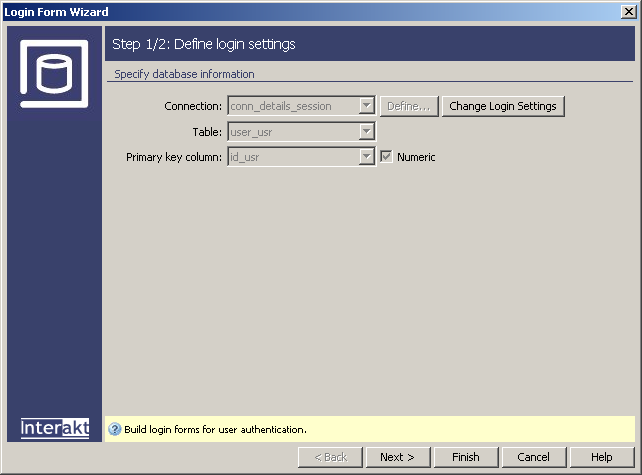Screen dimensions: 642x475
Task: Click the Define... button
Action: [x=409, y=106]
